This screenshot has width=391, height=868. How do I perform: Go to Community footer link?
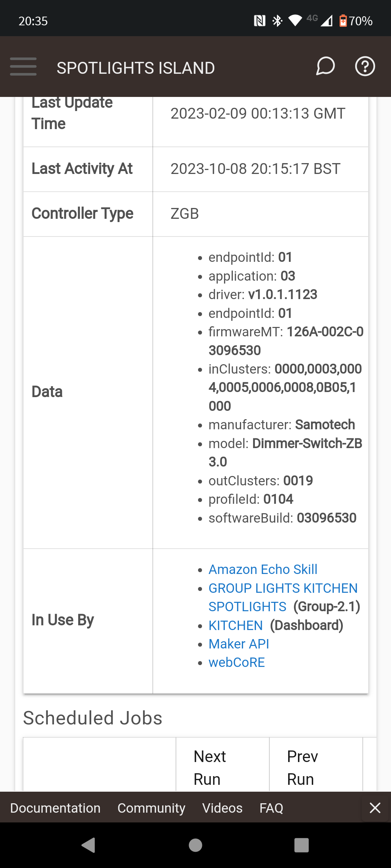(x=151, y=808)
